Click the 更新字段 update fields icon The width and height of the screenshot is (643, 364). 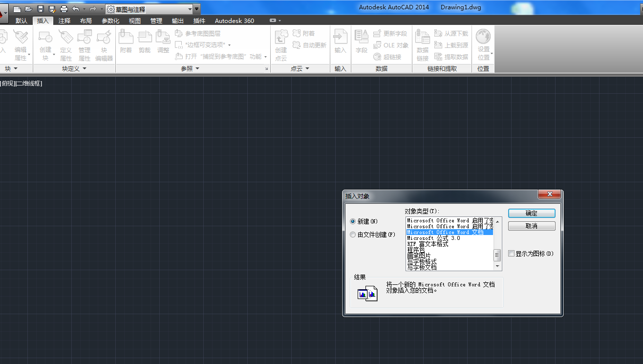[x=377, y=33]
